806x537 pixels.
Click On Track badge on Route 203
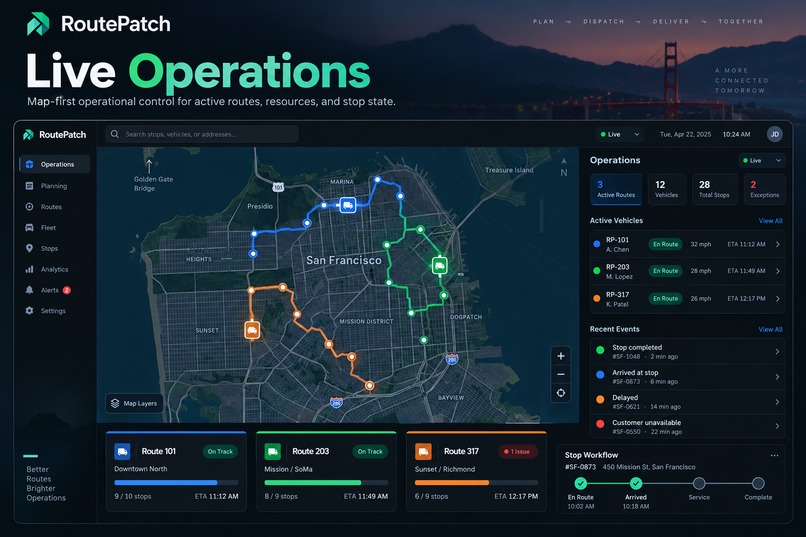(370, 452)
